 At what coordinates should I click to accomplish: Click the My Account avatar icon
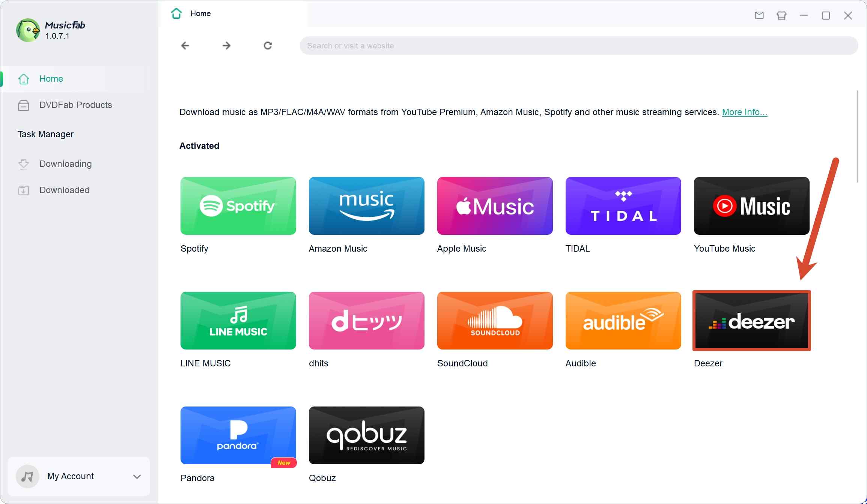click(x=27, y=476)
